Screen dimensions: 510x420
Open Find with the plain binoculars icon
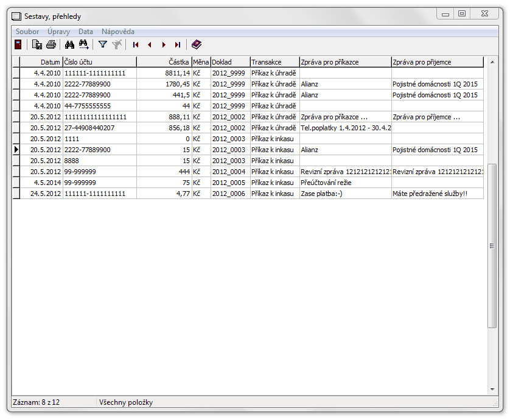click(69, 44)
